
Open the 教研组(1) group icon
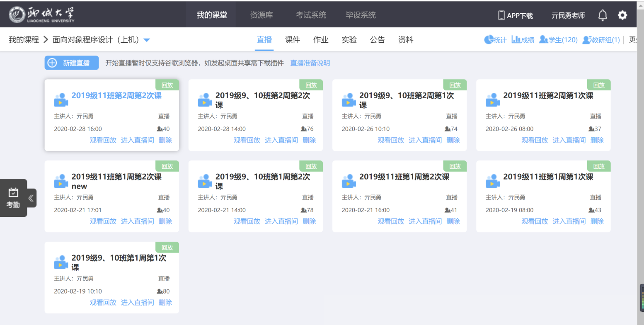tap(586, 40)
